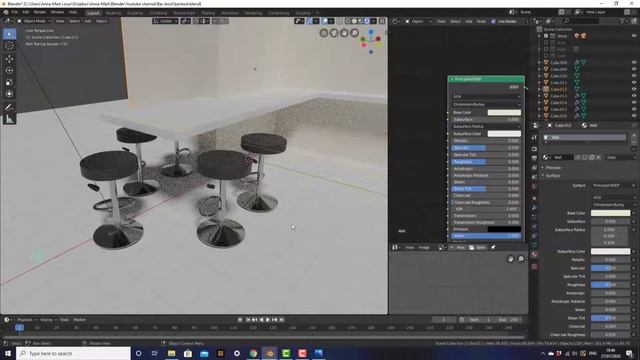Click the Open button in image editor
The width and height of the screenshot is (640, 360).
click(x=478, y=247)
